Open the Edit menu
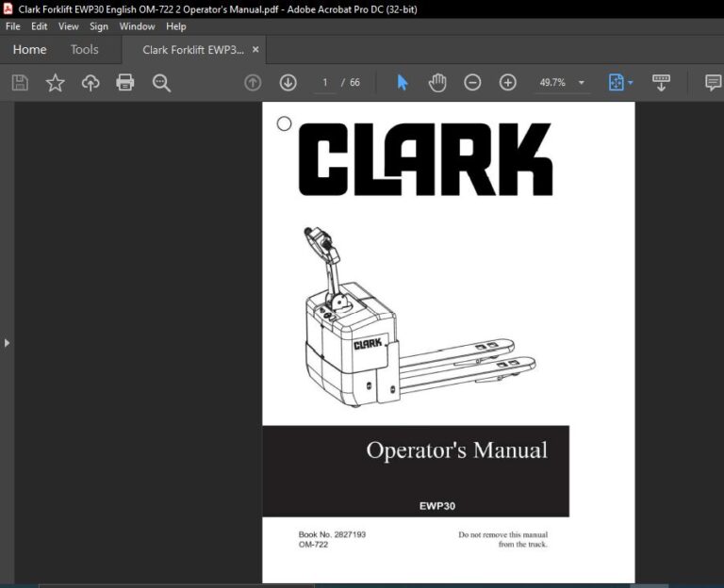 click(40, 26)
